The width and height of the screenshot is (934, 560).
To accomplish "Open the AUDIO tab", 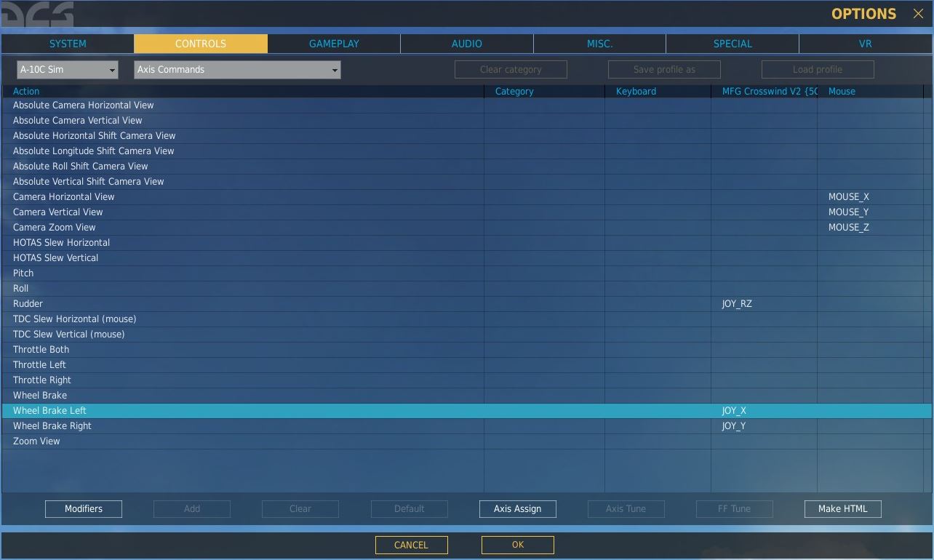I will click(467, 44).
